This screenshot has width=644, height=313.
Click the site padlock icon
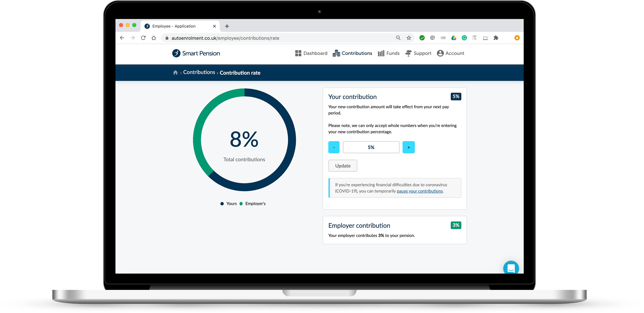167,38
